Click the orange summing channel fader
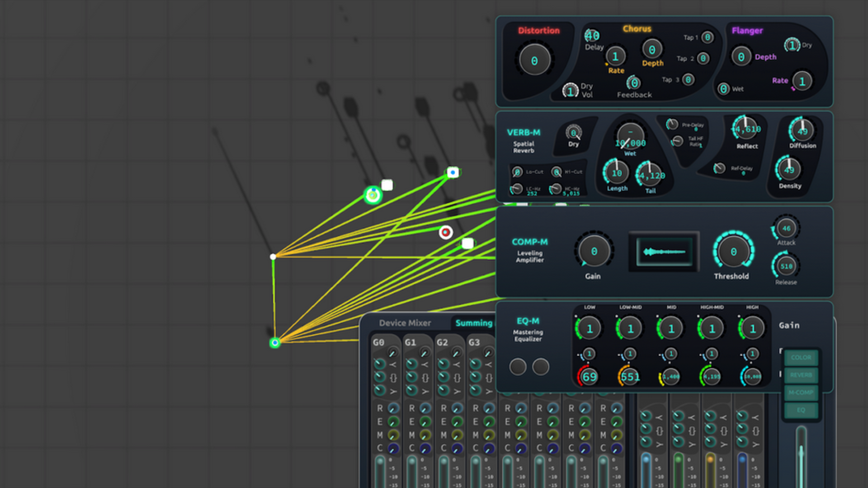The image size is (868, 488). pos(710,470)
